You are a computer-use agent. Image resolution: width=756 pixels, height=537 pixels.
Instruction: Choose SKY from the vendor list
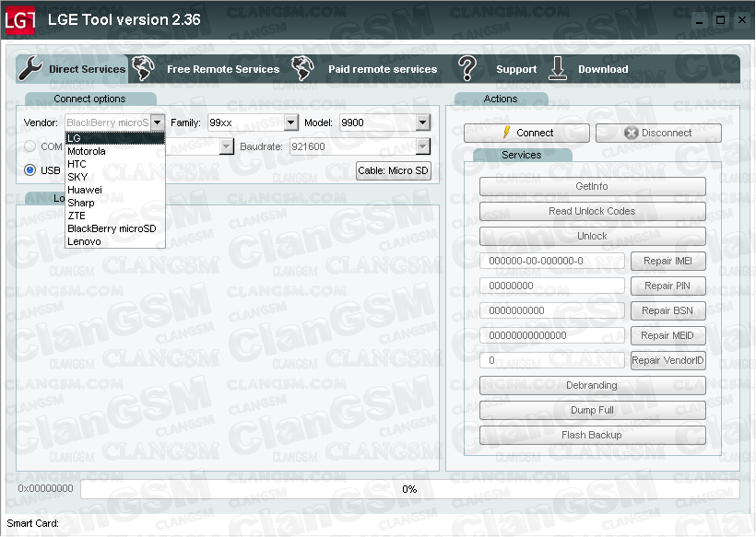click(x=115, y=177)
